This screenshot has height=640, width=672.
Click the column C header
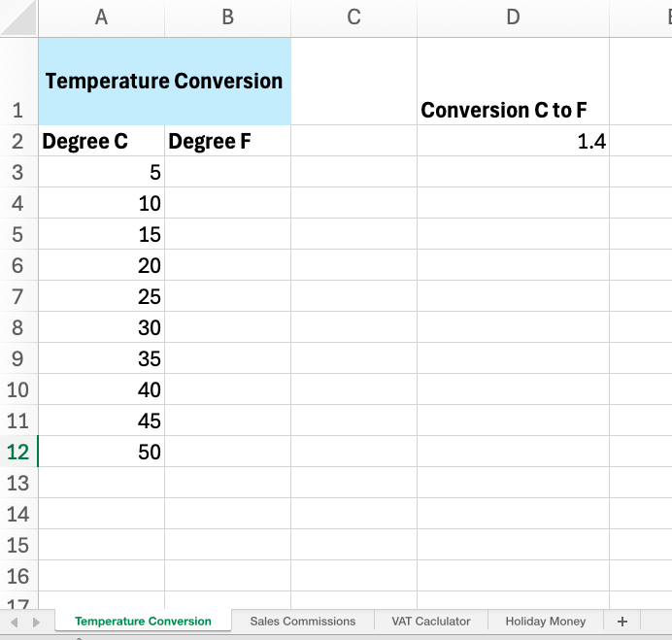353,17
